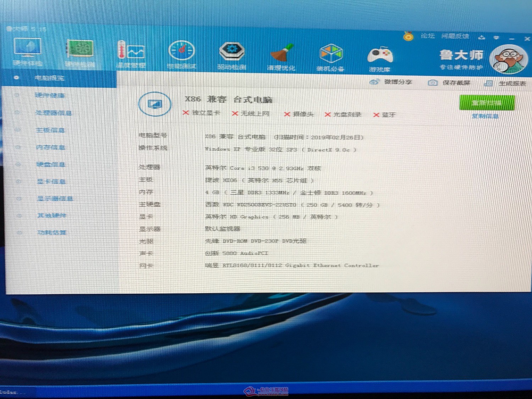Screen dimensions: 532x399
Task: Click the 'DVD-ROM DVD-230P' optical drive text
Action: [x=251, y=241]
